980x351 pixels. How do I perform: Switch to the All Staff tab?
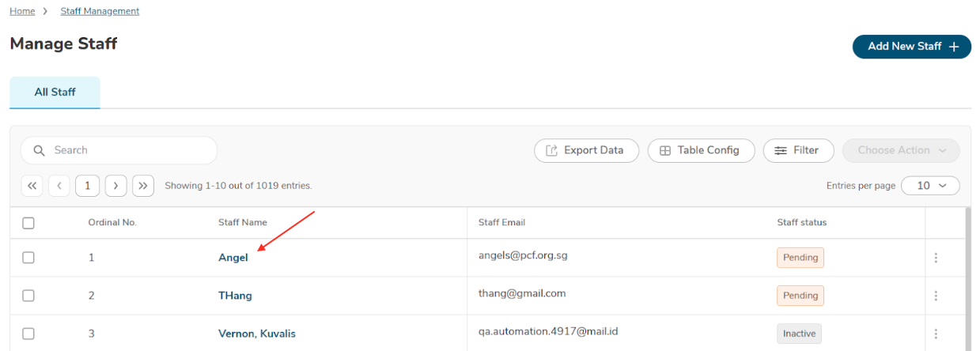point(55,92)
